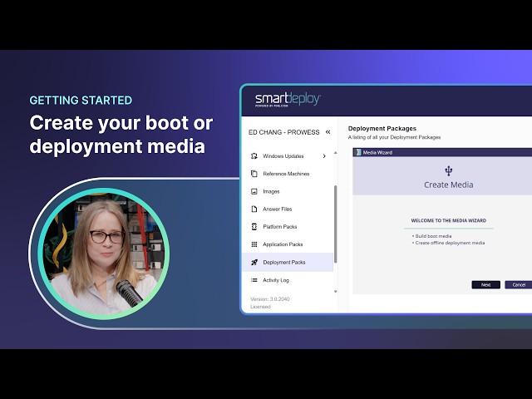Click the sidebar scroll down arrow
This screenshot has width=532, height=399.
[335, 292]
